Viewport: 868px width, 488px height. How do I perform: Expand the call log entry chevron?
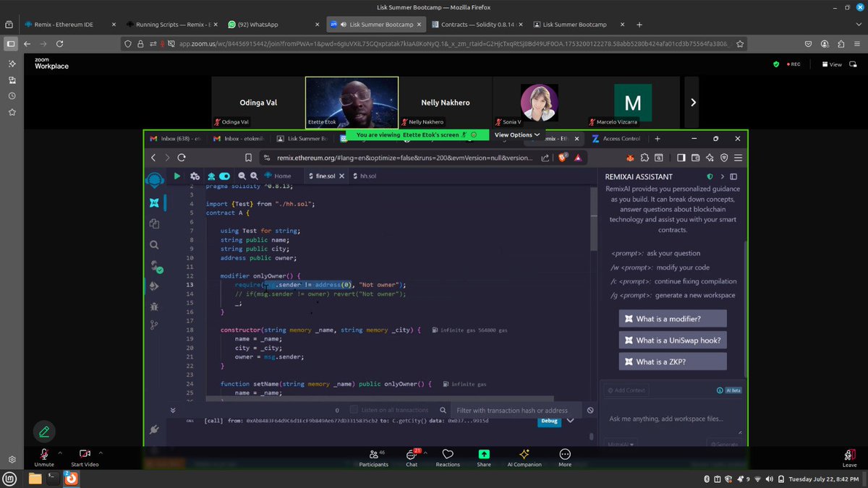click(x=570, y=421)
